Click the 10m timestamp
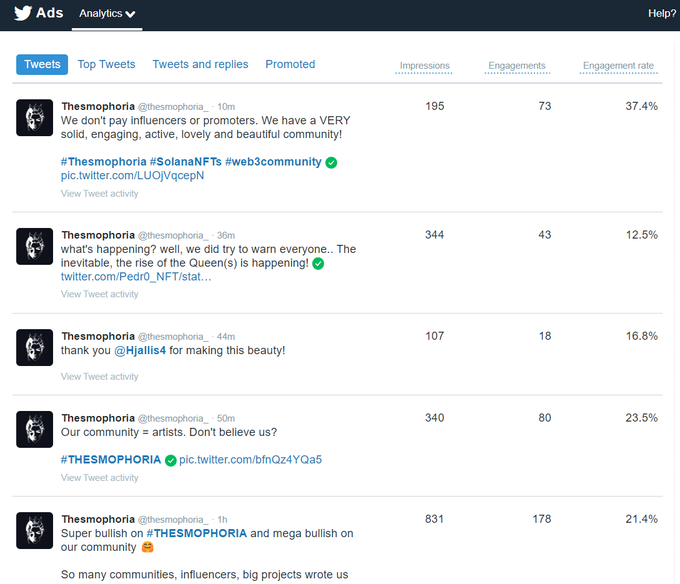The height and width of the screenshot is (584, 680). (226, 107)
